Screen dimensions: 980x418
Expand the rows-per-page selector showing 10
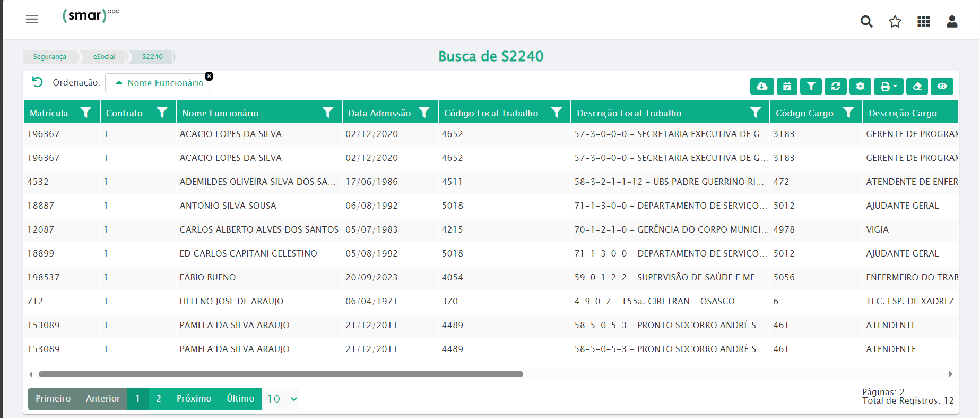pyautogui.click(x=281, y=399)
